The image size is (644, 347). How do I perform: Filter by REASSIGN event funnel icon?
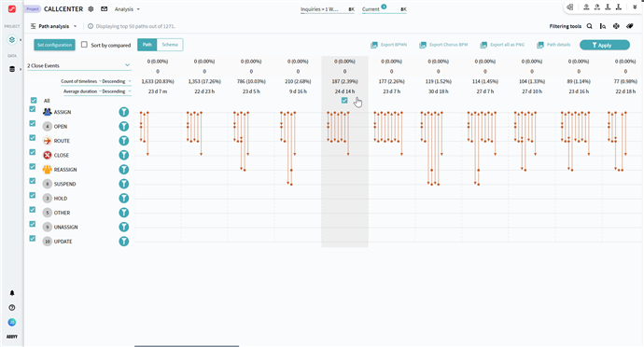click(123, 170)
